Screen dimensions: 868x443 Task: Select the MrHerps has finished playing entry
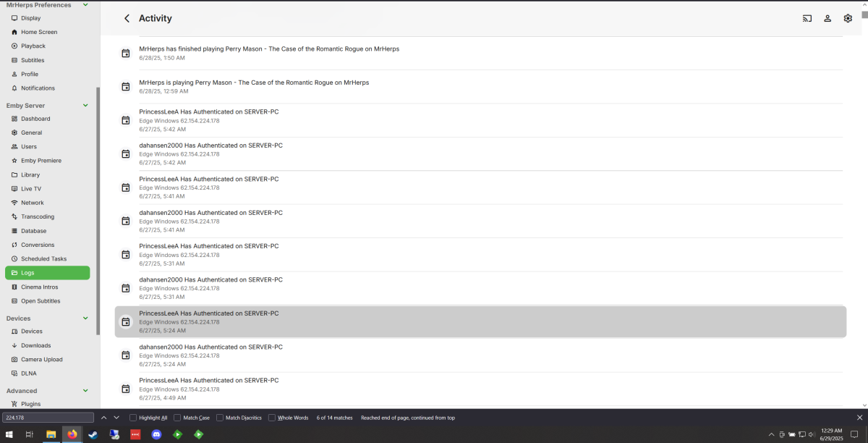480,53
